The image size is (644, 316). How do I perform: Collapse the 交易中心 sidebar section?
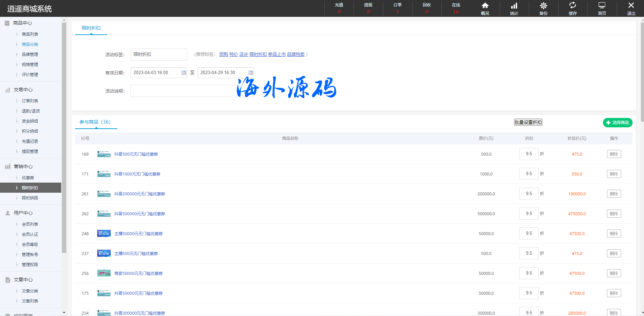point(23,90)
